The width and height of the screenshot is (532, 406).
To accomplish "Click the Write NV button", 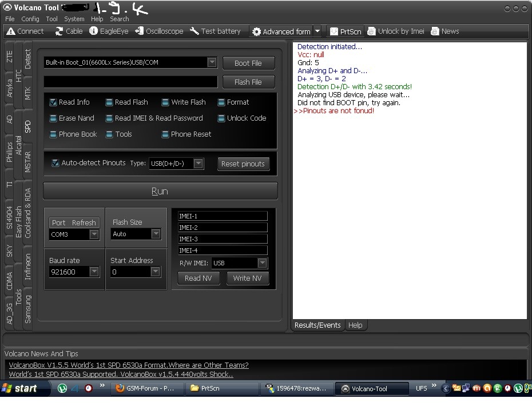I will [247, 278].
